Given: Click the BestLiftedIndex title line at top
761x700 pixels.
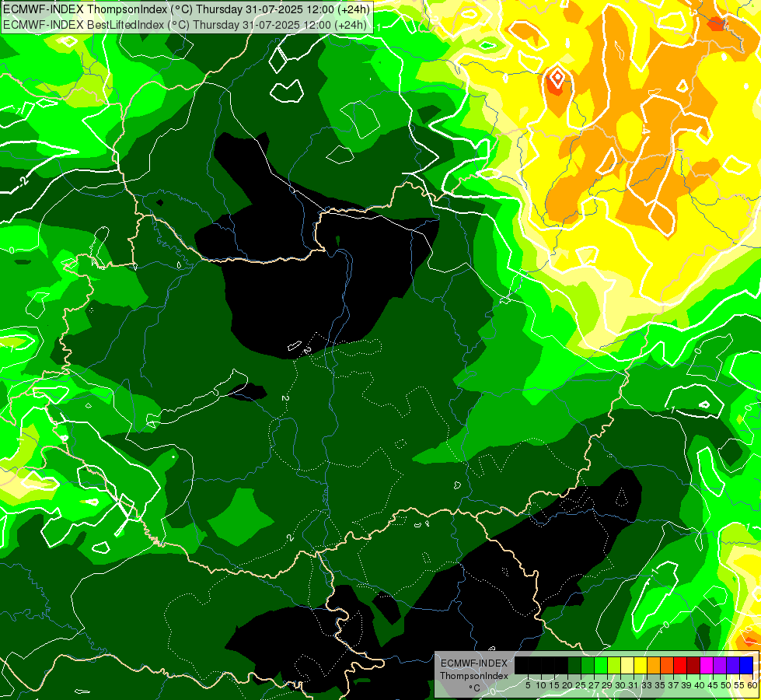Looking at the screenshot, I should click(185, 25).
